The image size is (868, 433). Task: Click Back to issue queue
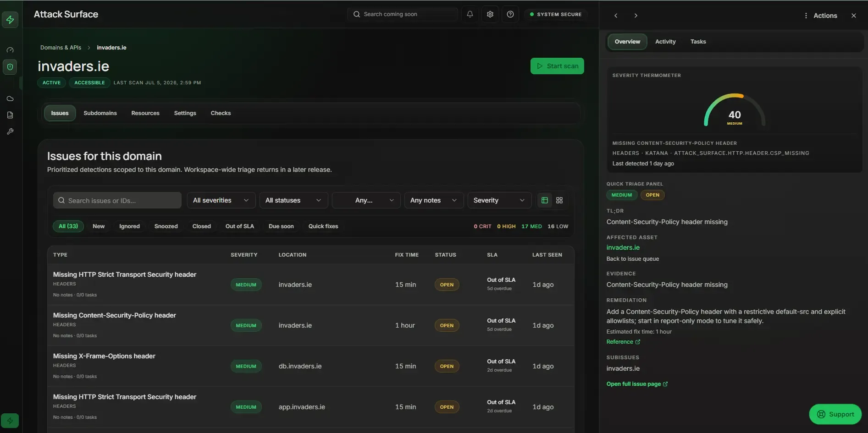632,259
